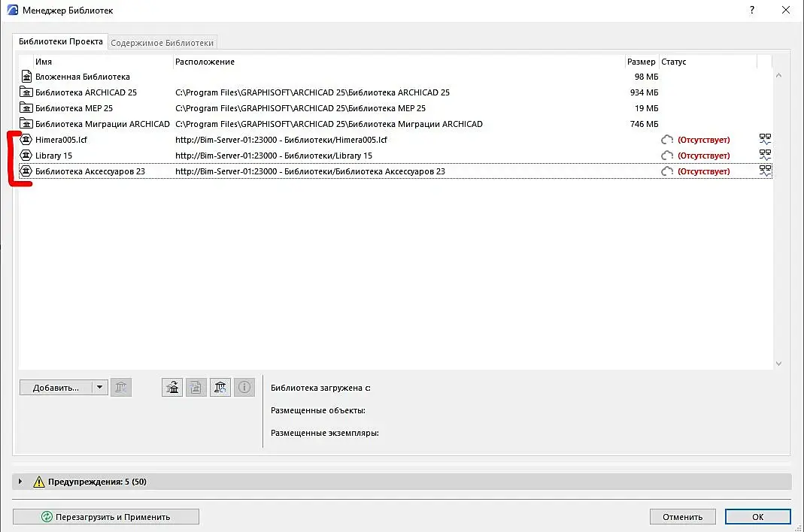Close the Менеджер Библиотек dialog
The image size is (804, 532).
pos(785,10)
